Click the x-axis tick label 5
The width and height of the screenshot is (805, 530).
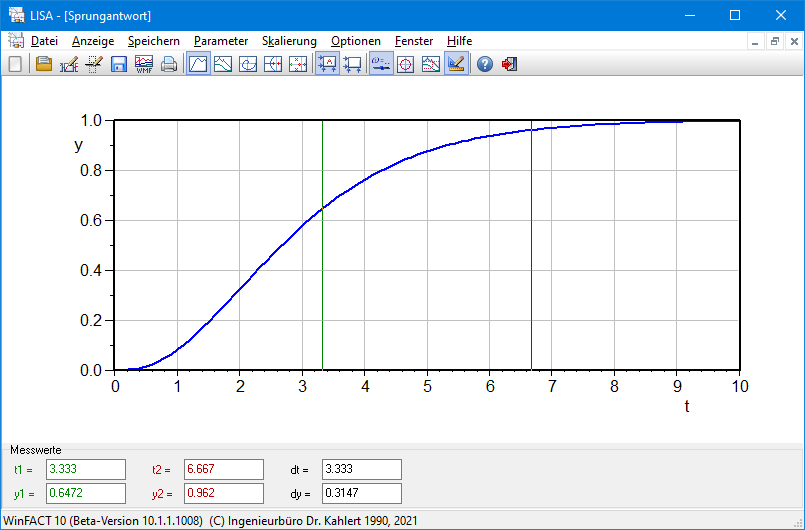tap(427, 386)
